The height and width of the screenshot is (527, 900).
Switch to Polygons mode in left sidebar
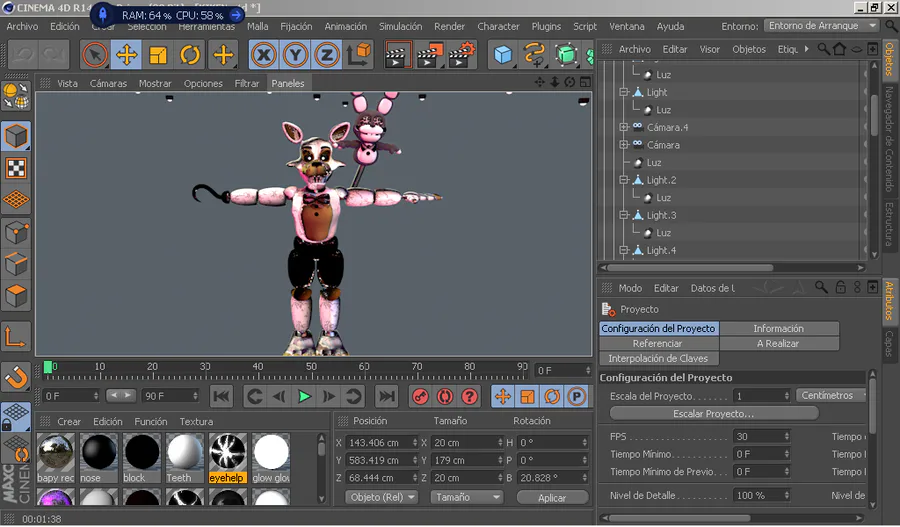[16, 296]
